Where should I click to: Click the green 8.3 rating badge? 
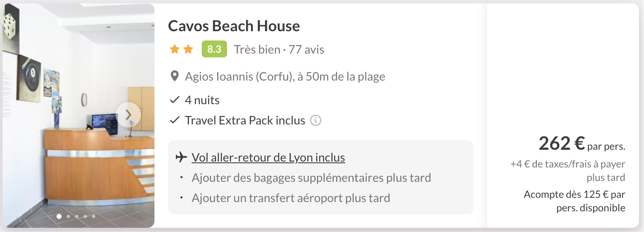pos(214,49)
